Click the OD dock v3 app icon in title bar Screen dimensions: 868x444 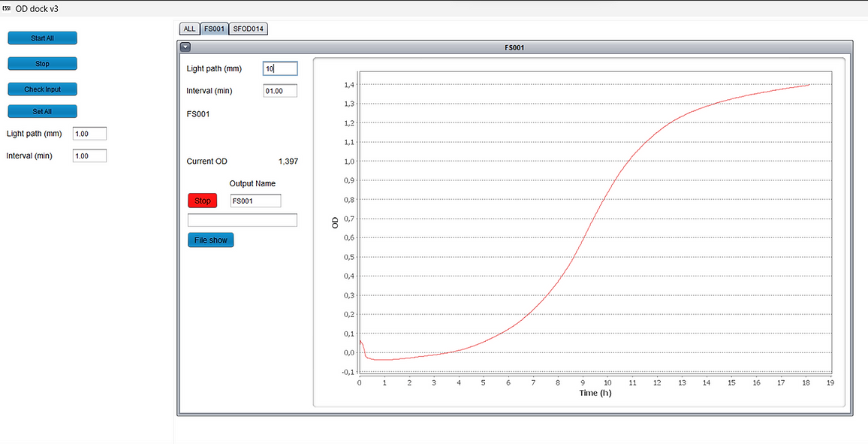coord(7,9)
